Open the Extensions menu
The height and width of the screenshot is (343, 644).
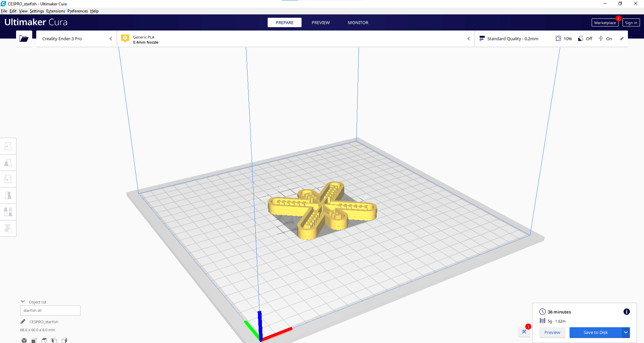[56, 11]
